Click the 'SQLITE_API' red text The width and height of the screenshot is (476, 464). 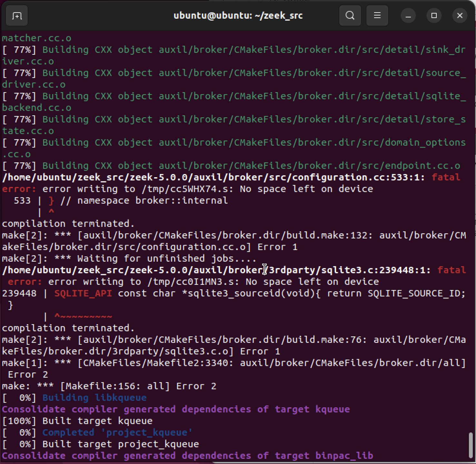[83, 293]
